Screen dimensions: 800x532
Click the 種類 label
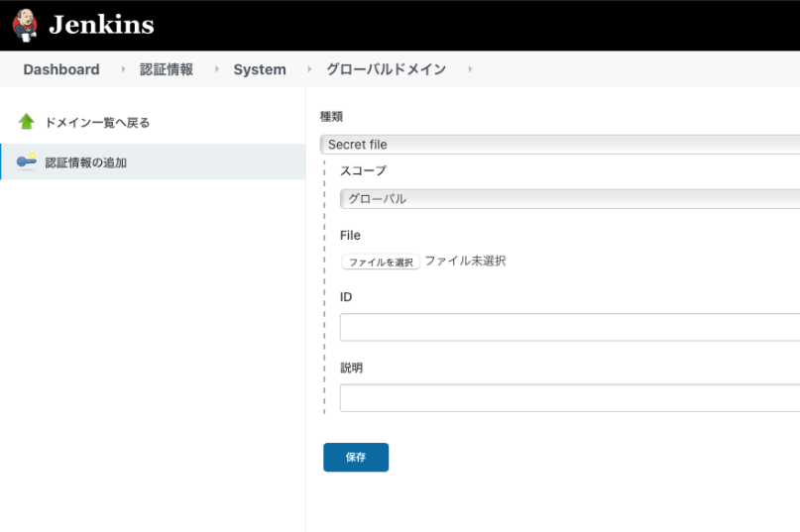pos(331,116)
